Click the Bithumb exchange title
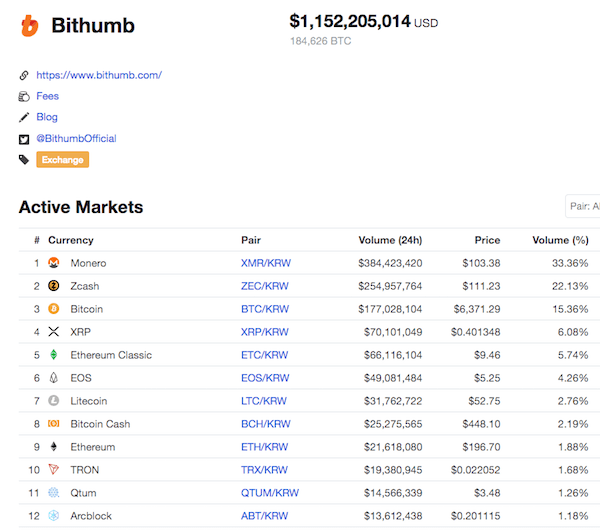The image size is (600, 530). pos(93,26)
